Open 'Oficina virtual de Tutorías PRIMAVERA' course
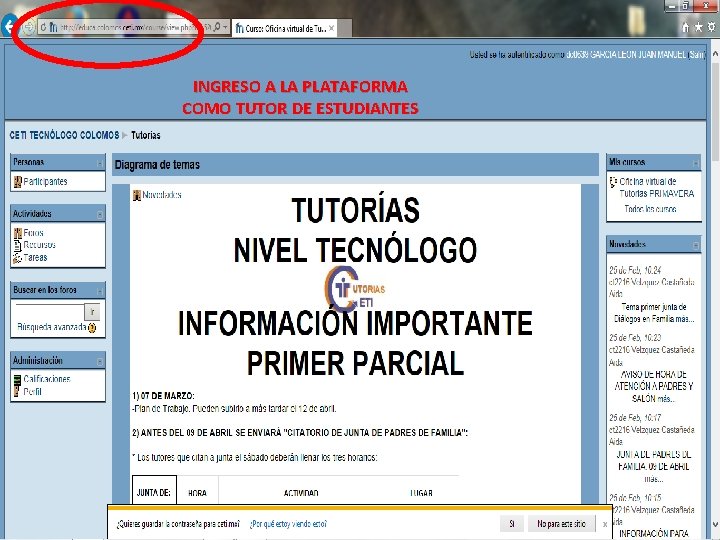Screen dimensions: 720x540 [x=656, y=188]
